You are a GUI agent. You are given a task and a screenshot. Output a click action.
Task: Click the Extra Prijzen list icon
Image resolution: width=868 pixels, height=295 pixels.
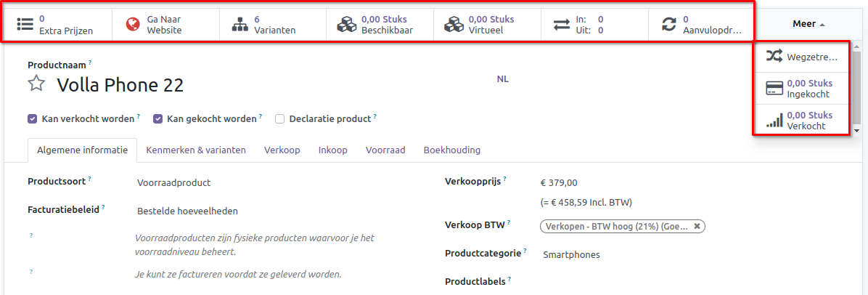coord(25,24)
